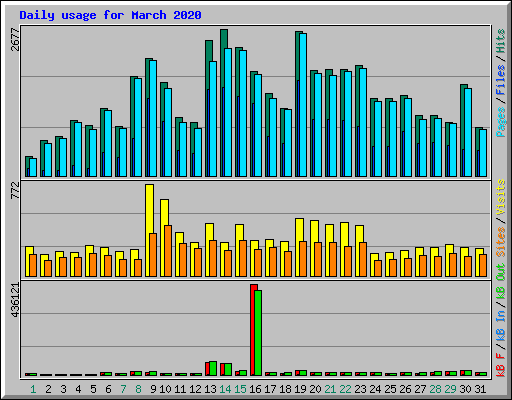Click the y-axis value 2677

pyautogui.click(x=15, y=40)
